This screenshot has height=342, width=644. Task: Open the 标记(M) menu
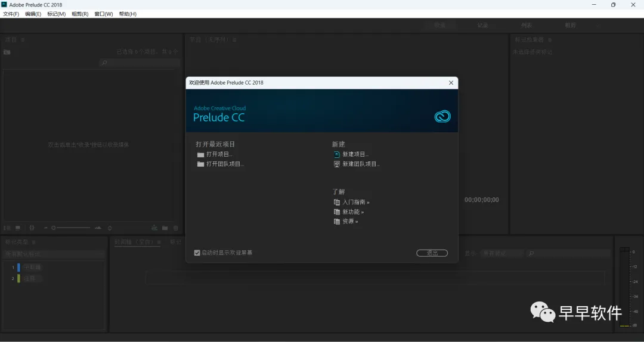56,14
